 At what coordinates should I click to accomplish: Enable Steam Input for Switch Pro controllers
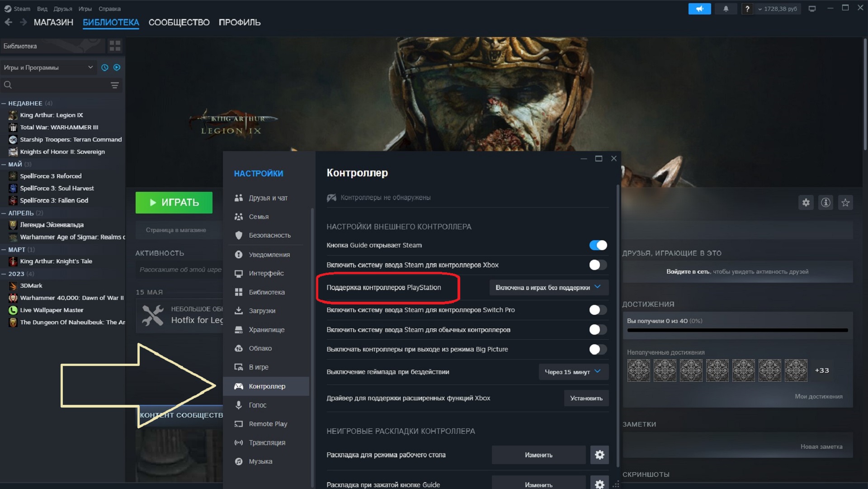click(x=598, y=310)
